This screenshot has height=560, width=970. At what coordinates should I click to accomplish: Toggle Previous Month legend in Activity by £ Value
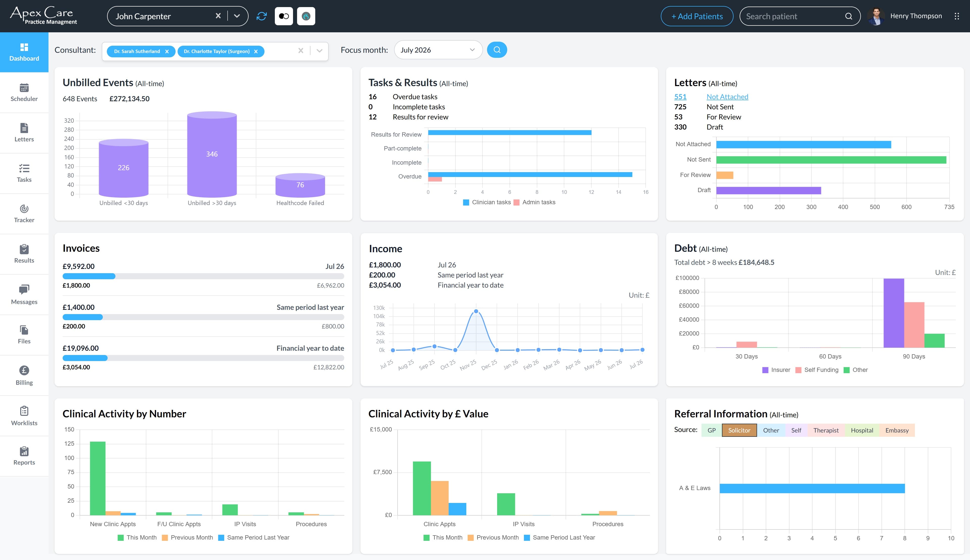click(493, 538)
